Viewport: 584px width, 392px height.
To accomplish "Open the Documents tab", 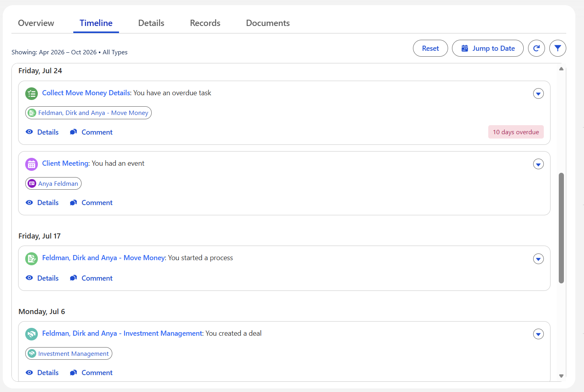I will click(268, 23).
